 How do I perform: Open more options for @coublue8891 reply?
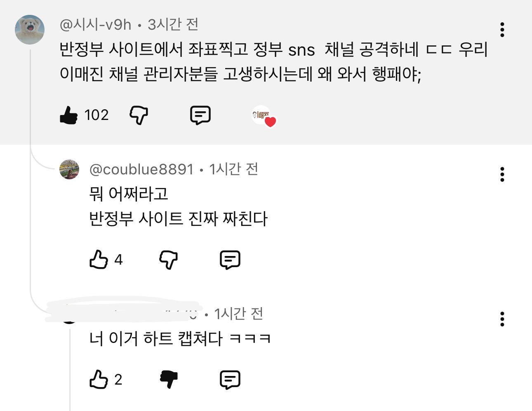click(502, 174)
